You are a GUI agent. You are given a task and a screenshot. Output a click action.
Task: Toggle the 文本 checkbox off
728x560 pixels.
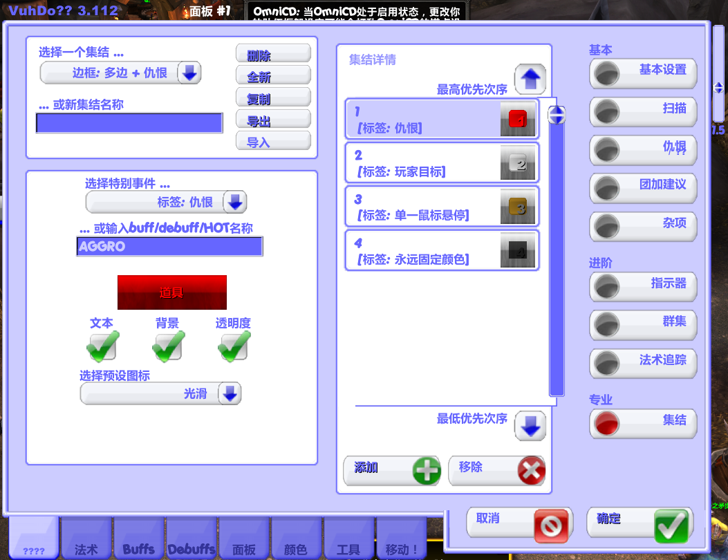click(102, 344)
